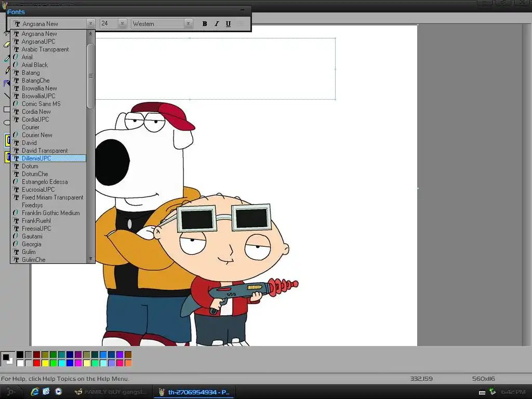The height and width of the screenshot is (399, 532).
Task: Pick the orange palette swatch
Action: coord(128,363)
